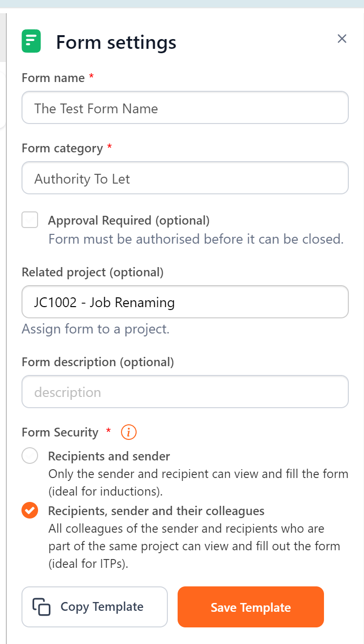Enable the Approval Required checkbox
Screen dimensions: 364x644
click(30, 220)
